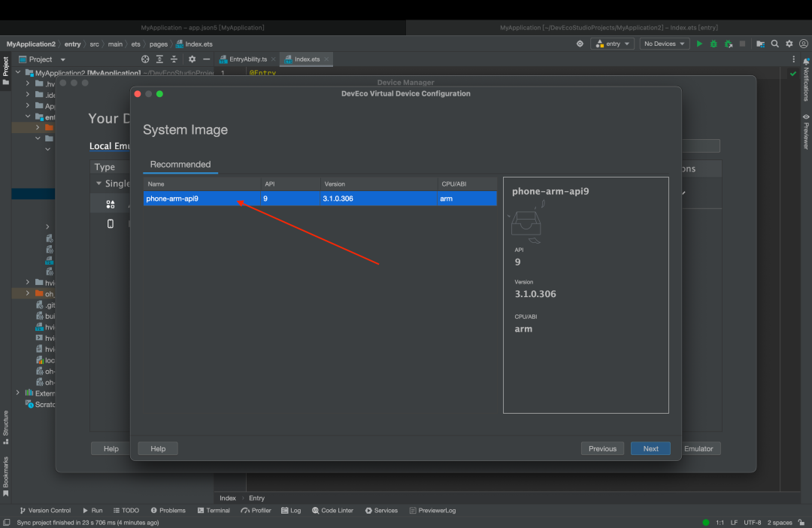The width and height of the screenshot is (812, 528).
Task: Collapse the ent module folder
Action: tap(28, 117)
